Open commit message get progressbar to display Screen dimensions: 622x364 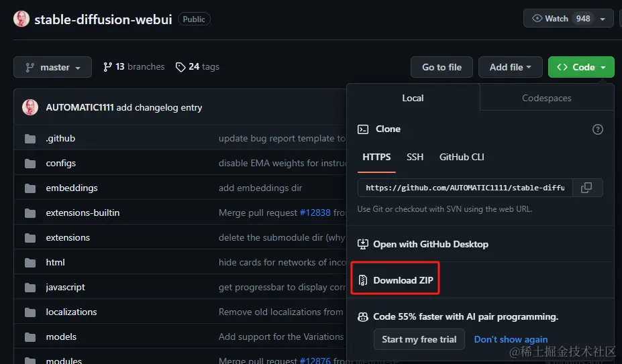(x=282, y=287)
